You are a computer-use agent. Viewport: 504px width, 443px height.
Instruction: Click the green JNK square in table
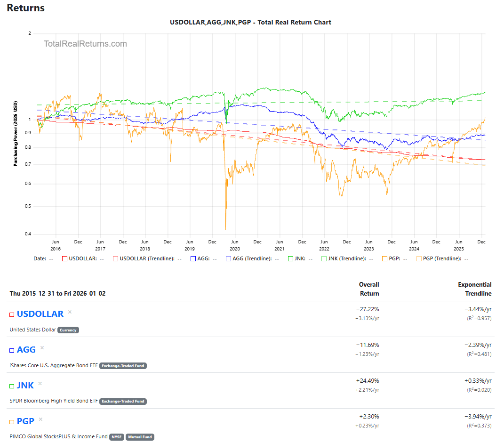coord(12,386)
